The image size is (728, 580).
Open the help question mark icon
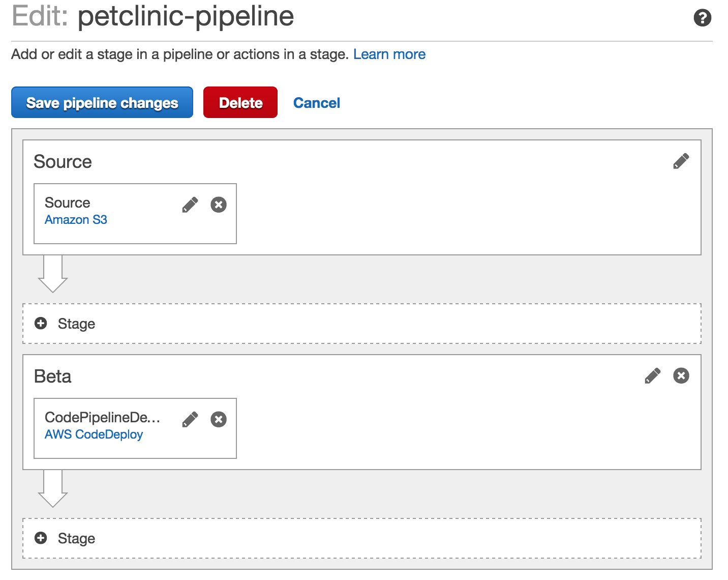coord(702,18)
